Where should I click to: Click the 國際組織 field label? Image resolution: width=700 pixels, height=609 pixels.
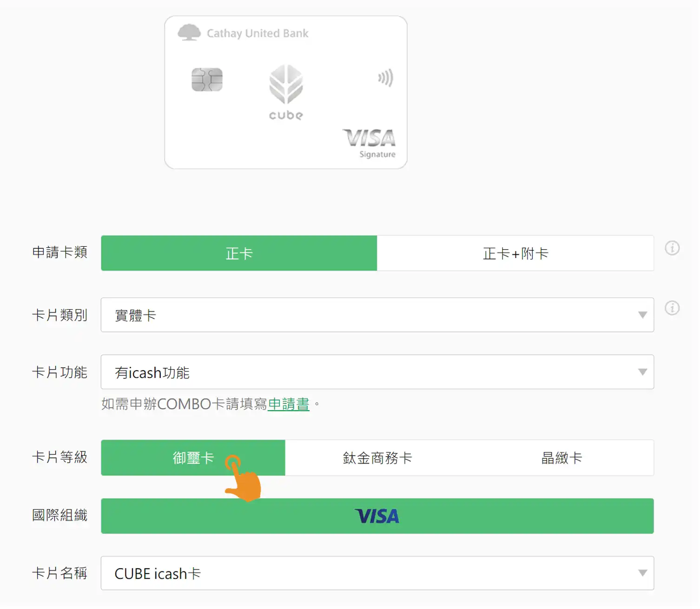coord(60,516)
